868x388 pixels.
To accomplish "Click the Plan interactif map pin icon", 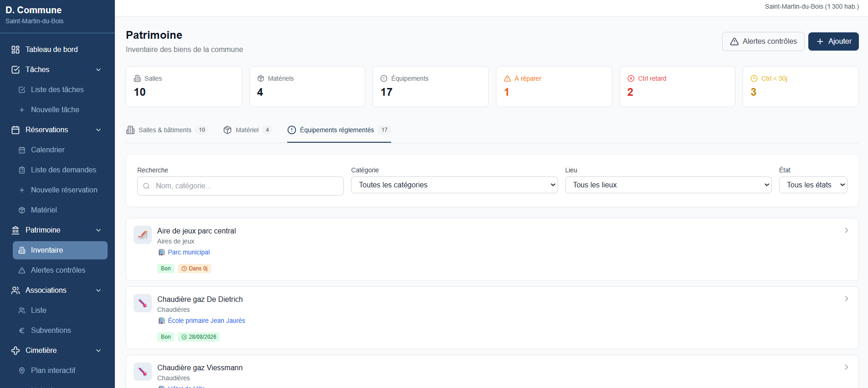I will [22, 371].
